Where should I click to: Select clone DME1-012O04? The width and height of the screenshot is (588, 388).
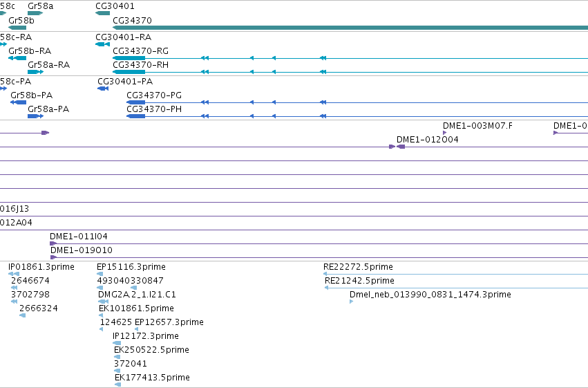coord(493,147)
